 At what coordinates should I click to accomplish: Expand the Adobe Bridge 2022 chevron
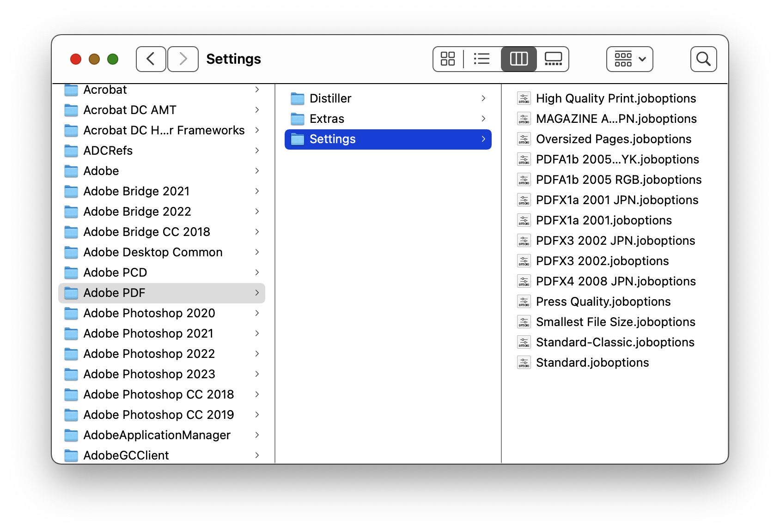[x=257, y=212]
